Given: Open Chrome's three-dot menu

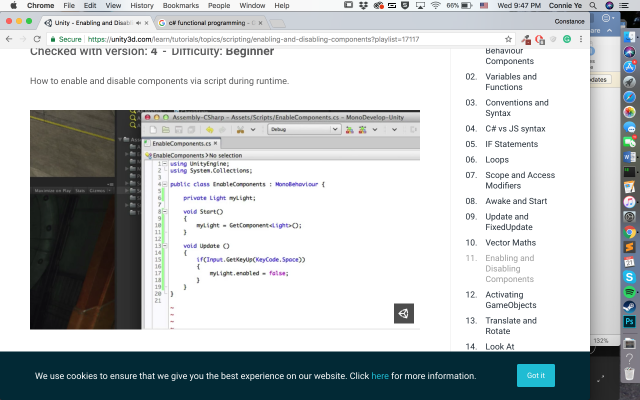Looking at the screenshot, I should pyautogui.click(x=581, y=39).
